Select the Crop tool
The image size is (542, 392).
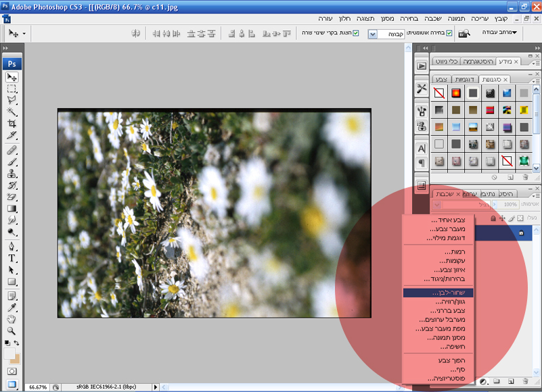(12, 123)
